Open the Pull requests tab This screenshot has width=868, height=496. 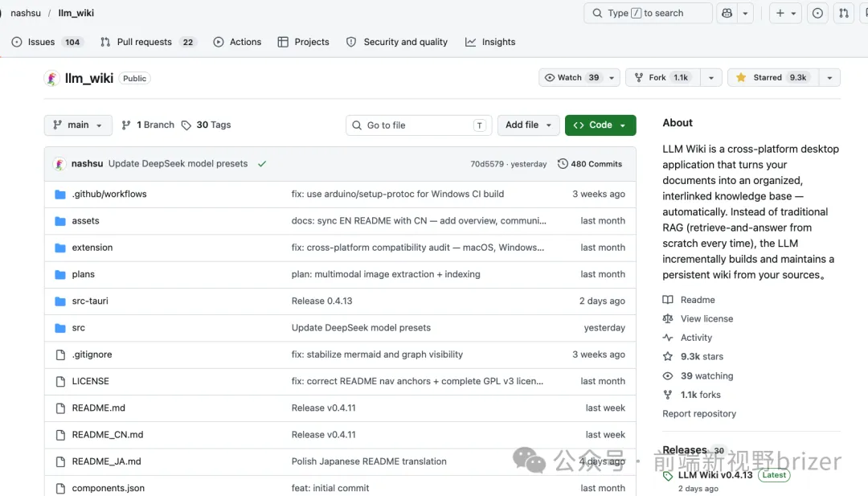(148, 42)
